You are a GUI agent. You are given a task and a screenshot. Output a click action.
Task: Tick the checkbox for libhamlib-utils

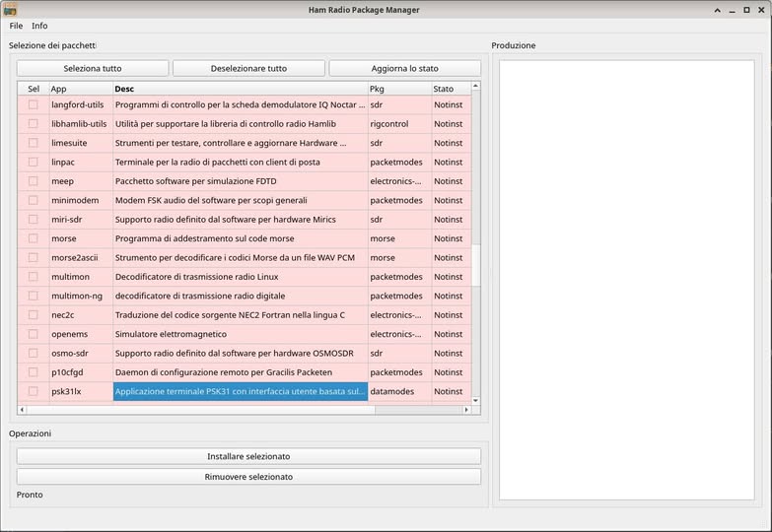pyautogui.click(x=33, y=123)
